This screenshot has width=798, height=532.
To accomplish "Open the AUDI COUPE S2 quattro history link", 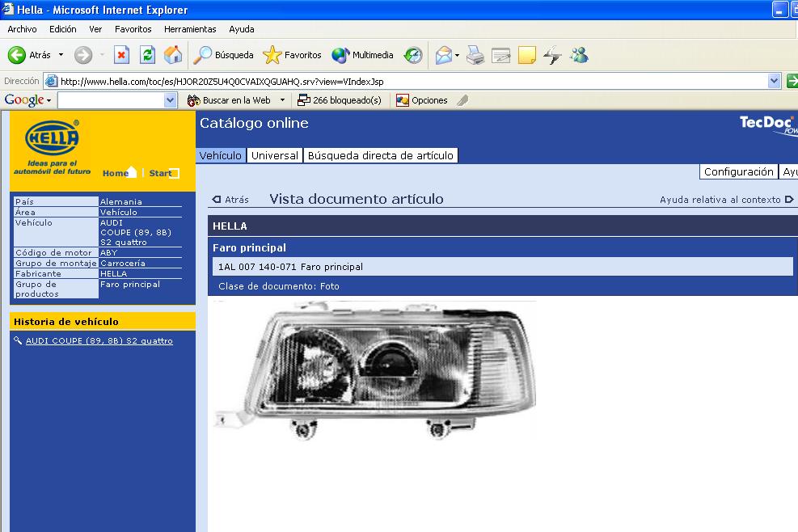I will pos(99,340).
